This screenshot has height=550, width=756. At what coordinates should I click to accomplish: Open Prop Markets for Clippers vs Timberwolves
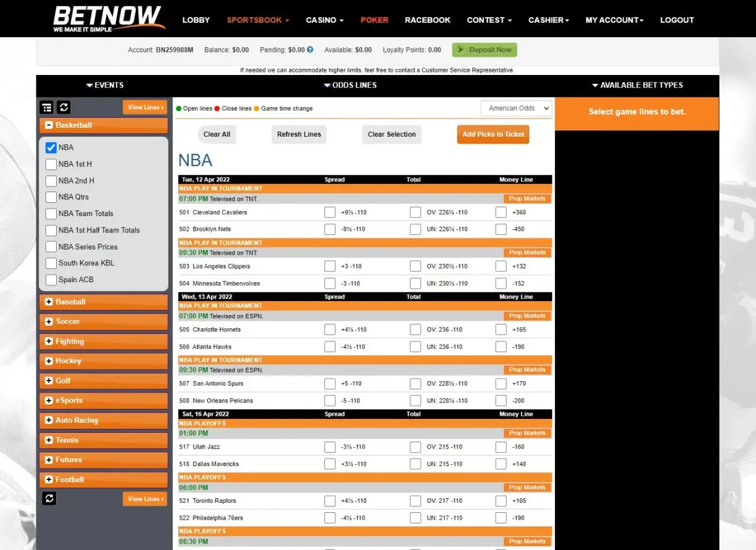click(x=527, y=253)
